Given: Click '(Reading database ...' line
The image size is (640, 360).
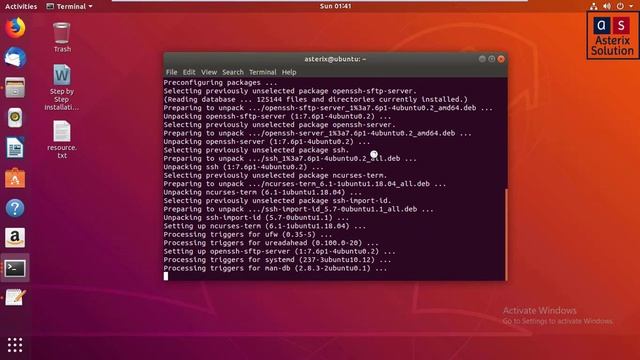Looking at the screenshot, I should 316,99.
